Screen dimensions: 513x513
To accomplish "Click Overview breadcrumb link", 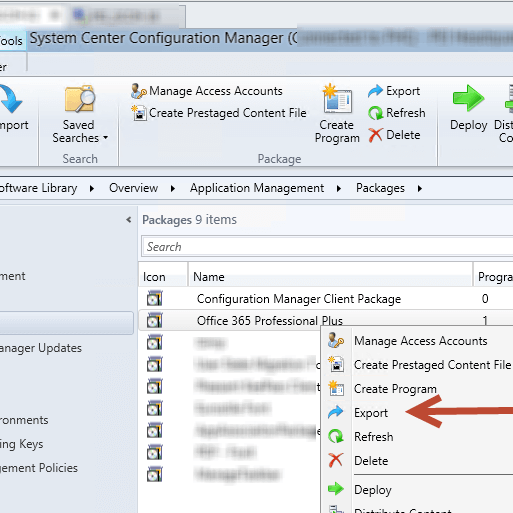I will click(x=133, y=188).
